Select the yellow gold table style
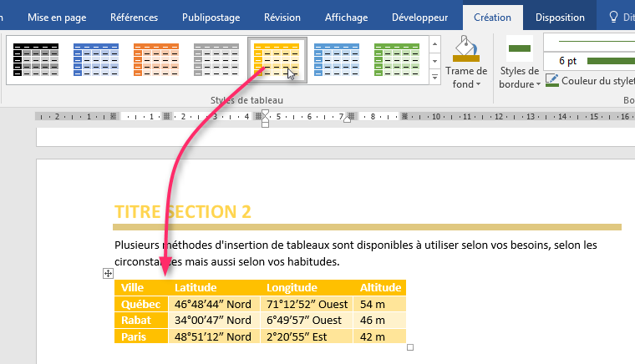635x364 pixels. [277, 60]
